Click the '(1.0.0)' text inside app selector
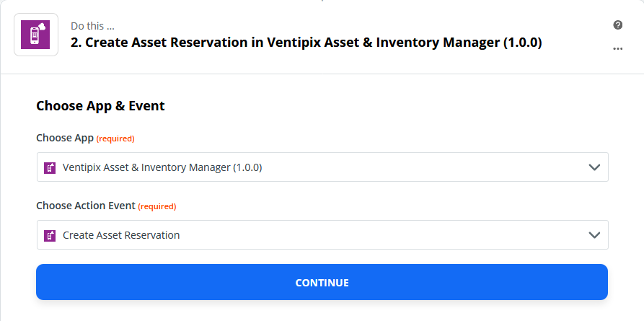This screenshot has height=321, width=644. coord(247,167)
